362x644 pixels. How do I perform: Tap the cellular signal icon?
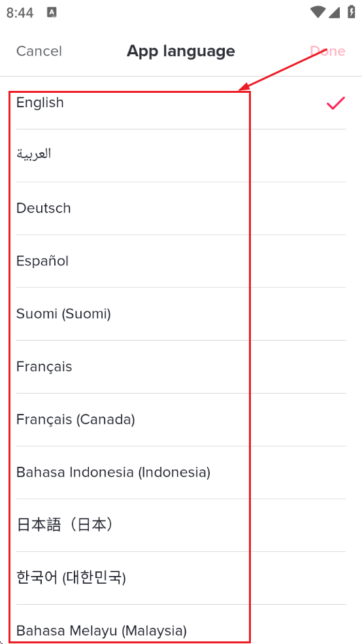[335, 12]
